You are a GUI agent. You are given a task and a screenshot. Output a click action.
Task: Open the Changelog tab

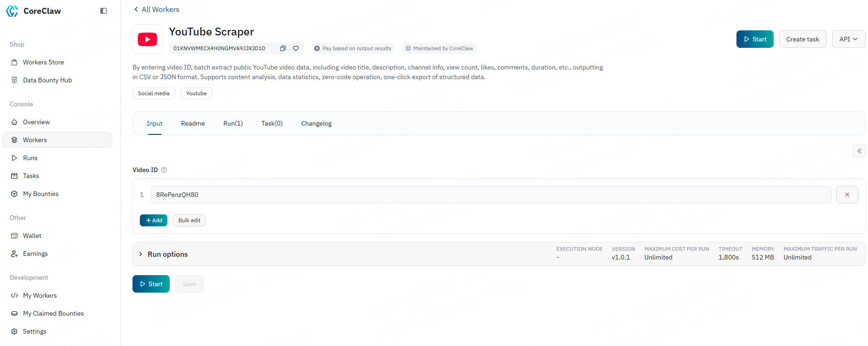coord(316,123)
